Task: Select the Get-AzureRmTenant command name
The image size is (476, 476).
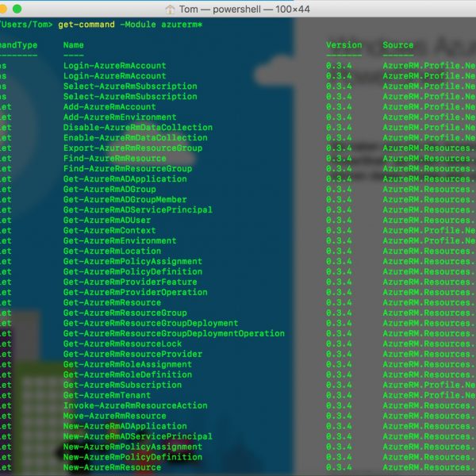Action: pos(107,396)
